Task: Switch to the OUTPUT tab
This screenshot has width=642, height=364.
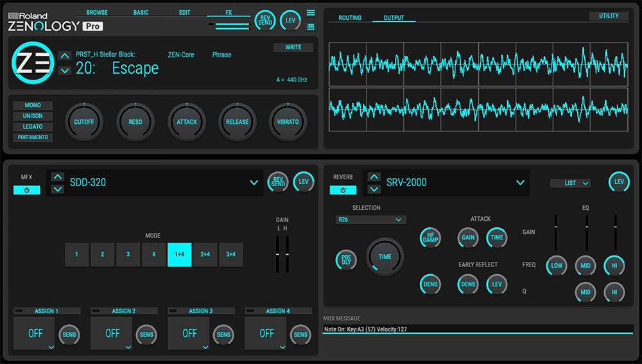Action: (394, 18)
